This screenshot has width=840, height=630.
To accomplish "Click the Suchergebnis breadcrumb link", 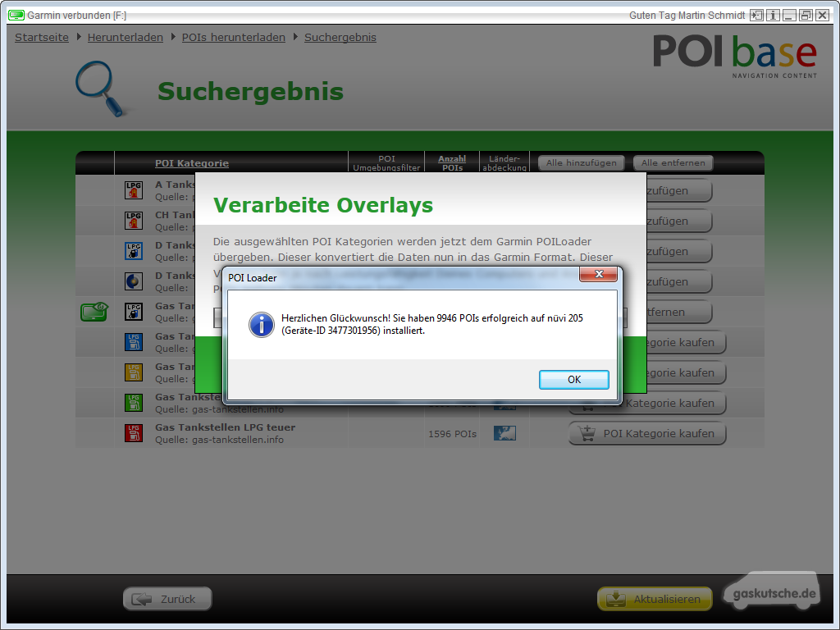I will click(340, 38).
